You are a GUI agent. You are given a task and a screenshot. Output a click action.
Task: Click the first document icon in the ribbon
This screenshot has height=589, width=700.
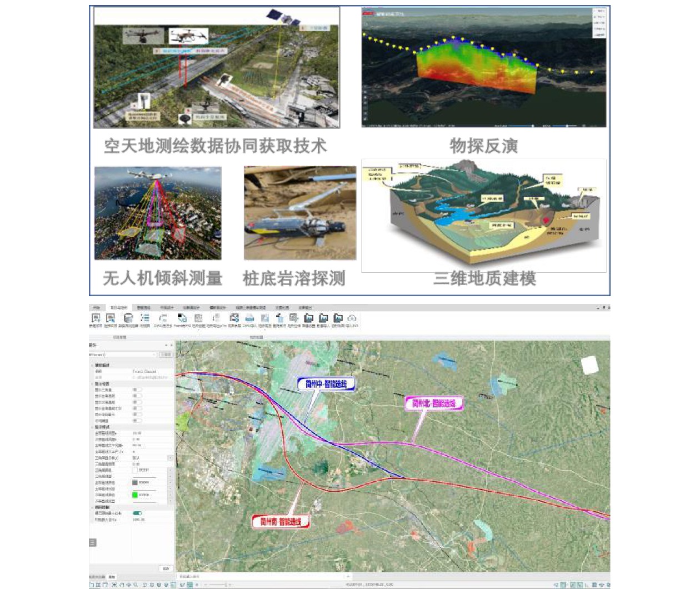coord(96,318)
